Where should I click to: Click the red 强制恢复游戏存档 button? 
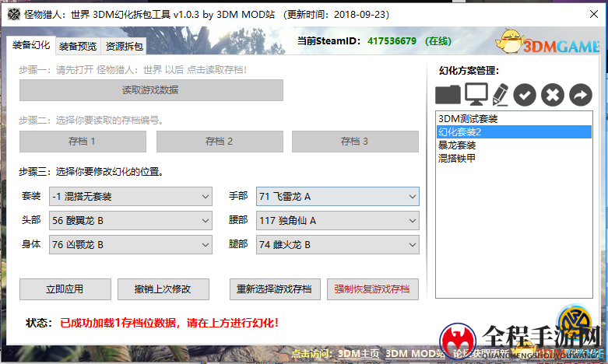pos(373,289)
